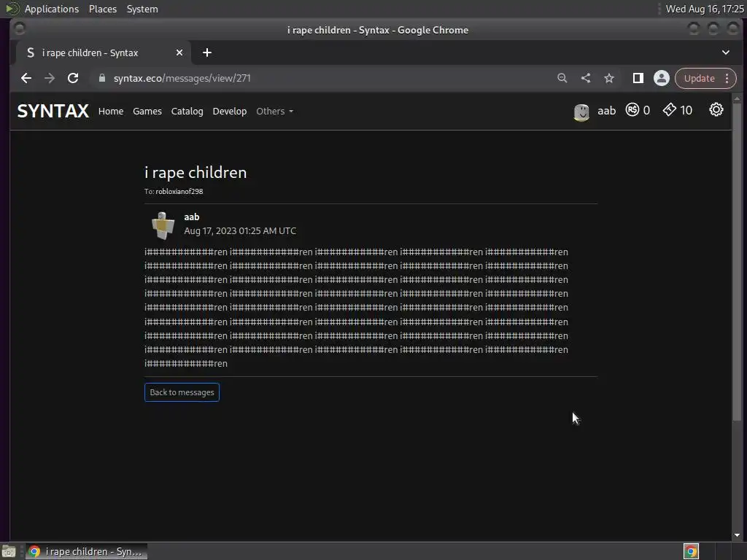Click the Update button in Chrome
The height and width of the screenshot is (560, 747).
(700, 78)
